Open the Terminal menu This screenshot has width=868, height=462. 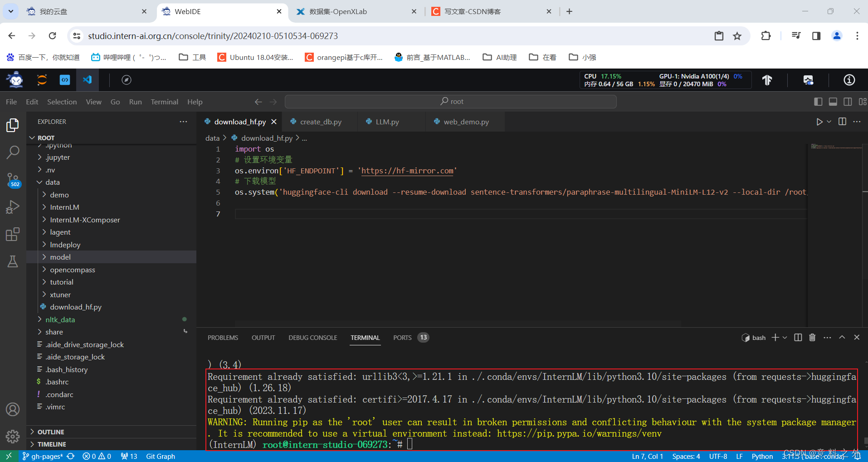coord(164,102)
